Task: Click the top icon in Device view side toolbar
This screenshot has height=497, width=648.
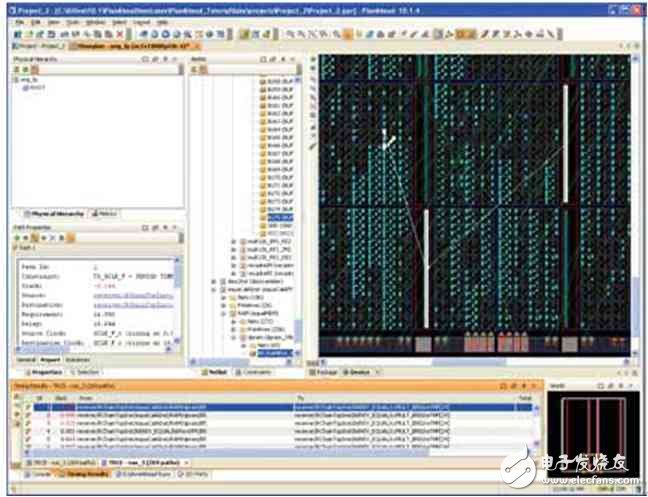Action: click(x=313, y=60)
